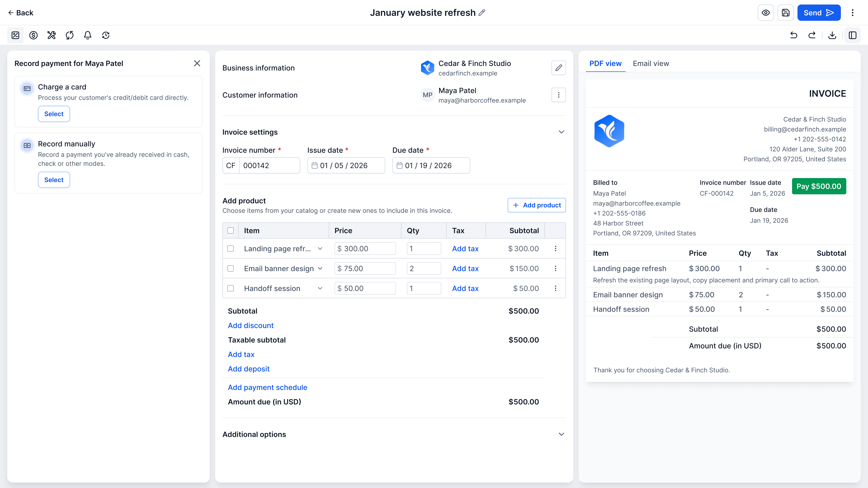Edit the invoice title pencil icon
Image resolution: width=868 pixels, height=488 pixels.
click(x=482, y=13)
